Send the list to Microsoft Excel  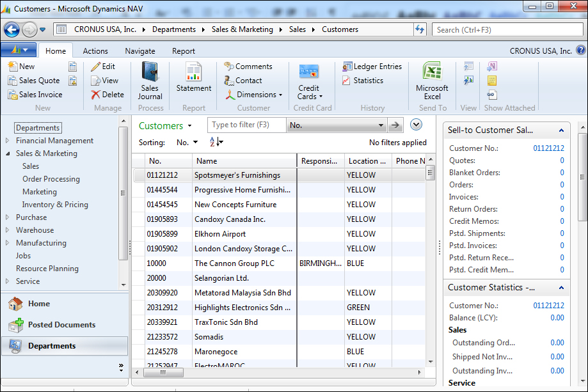pyautogui.click(x=432, y=81)
